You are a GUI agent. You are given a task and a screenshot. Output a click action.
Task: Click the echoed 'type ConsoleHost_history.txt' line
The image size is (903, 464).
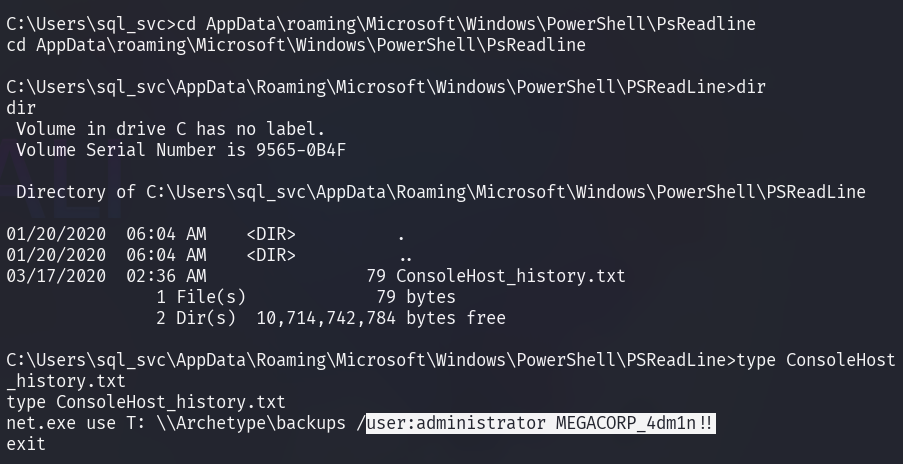146,402
